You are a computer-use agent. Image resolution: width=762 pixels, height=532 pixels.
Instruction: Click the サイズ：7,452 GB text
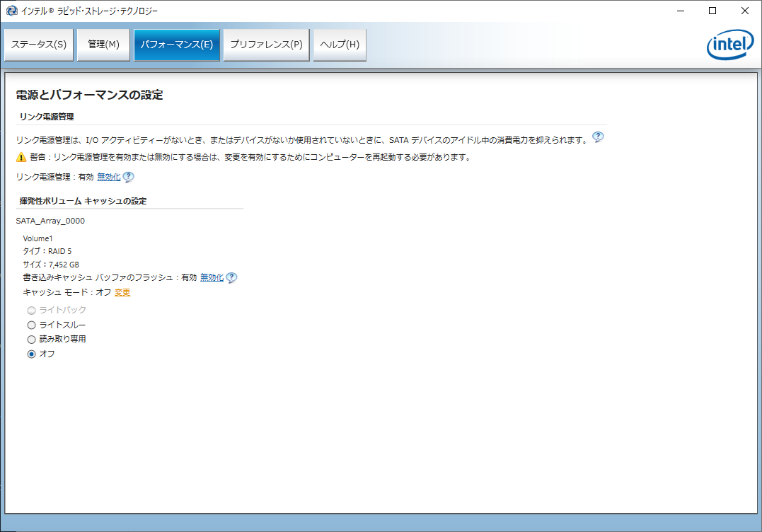click(51, 265)
